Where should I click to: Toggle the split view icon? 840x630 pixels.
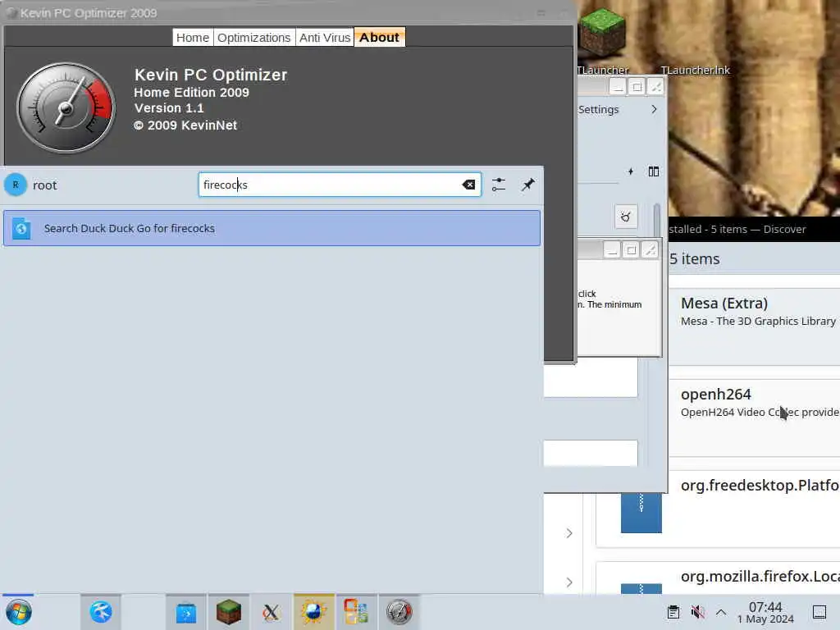click(654, 171)
